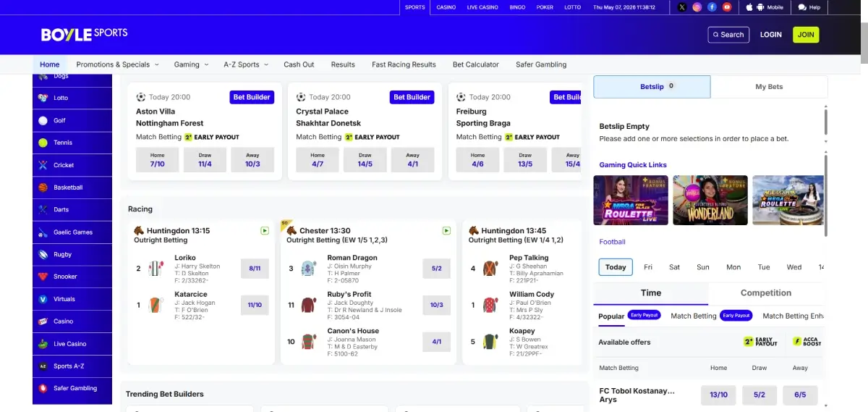The height and width of the screenshot is (412, 868).
Task: Choose the Sun date filter
Action: 703,267
